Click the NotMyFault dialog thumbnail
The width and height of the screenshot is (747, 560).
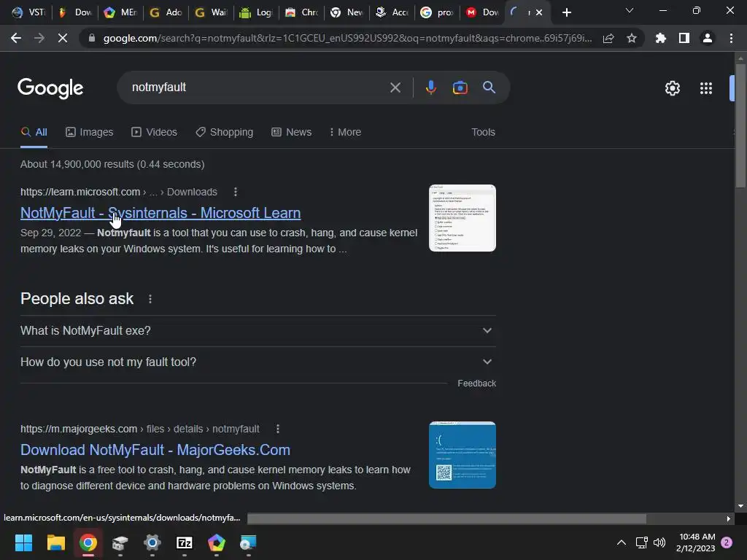tap(462, 218)
